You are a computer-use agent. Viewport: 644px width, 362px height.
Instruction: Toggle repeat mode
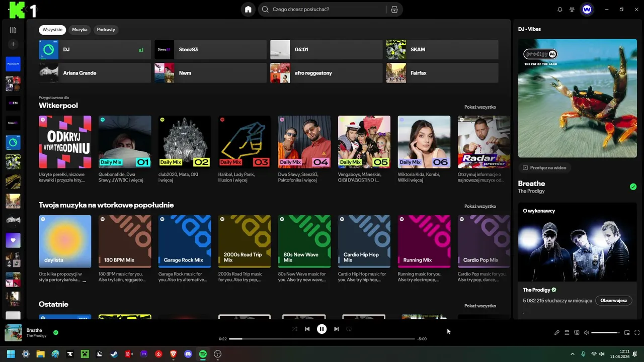coord(349,329)
